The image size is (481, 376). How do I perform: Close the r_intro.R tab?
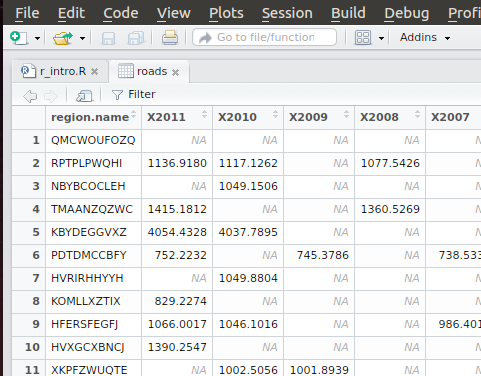pos(95,72)
